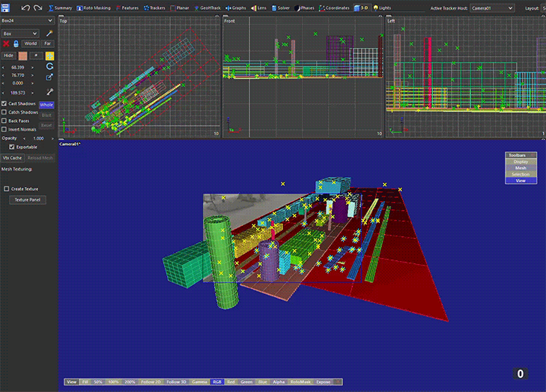Viewport: 546px width, 392px height.
Task: Open the Box mesh type dropdown
Action: point(20,34)
